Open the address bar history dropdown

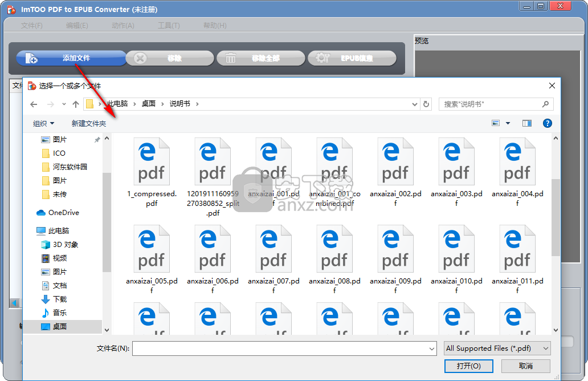tap(414, 104)
